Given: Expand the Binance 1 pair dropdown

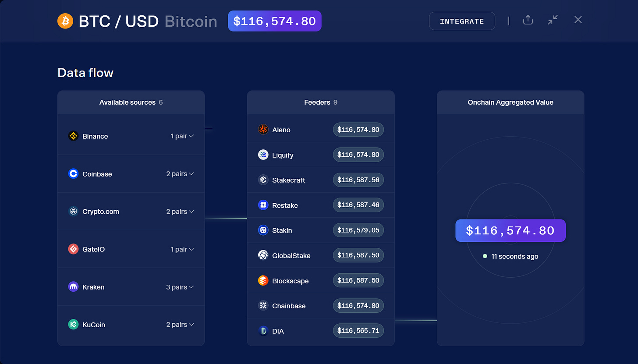Looking at the screenshot, I should click(x=182, y=136).
